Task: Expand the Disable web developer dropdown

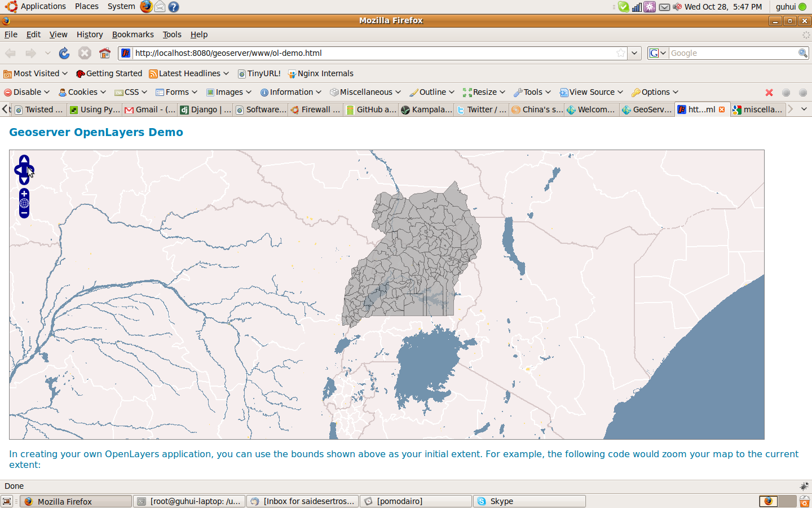Action: tap(27, 92)
